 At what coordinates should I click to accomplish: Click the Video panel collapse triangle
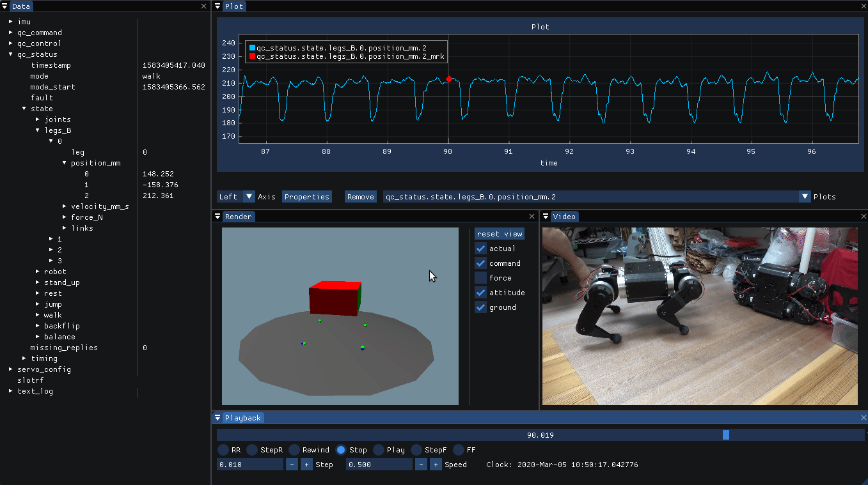point(546,217)
